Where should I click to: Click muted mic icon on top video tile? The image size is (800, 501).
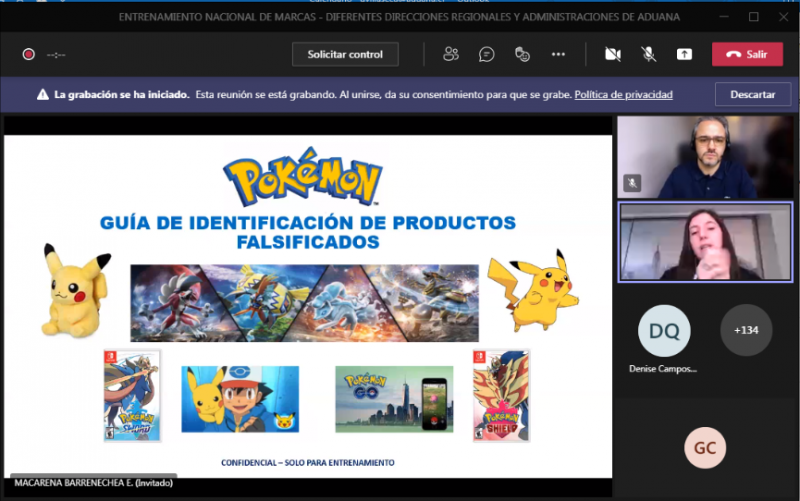point(632,183)
